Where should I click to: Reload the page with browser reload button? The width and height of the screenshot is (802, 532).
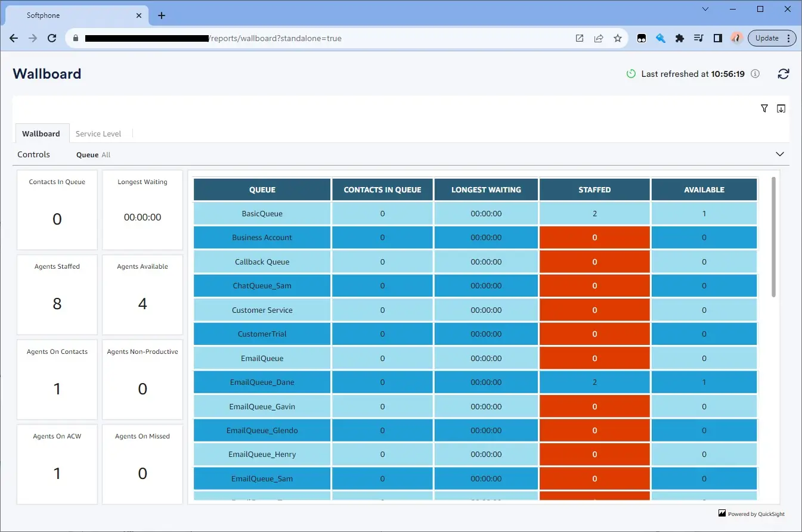pos(52,38)
